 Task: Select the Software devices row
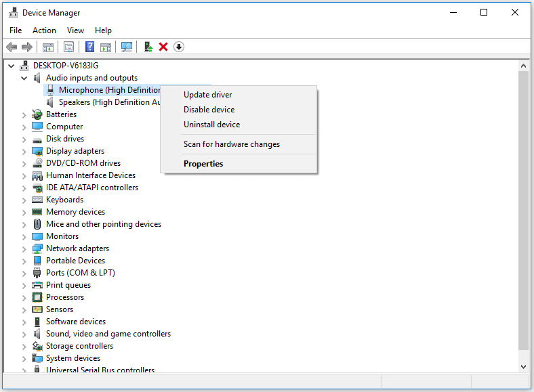click(76, 322)
